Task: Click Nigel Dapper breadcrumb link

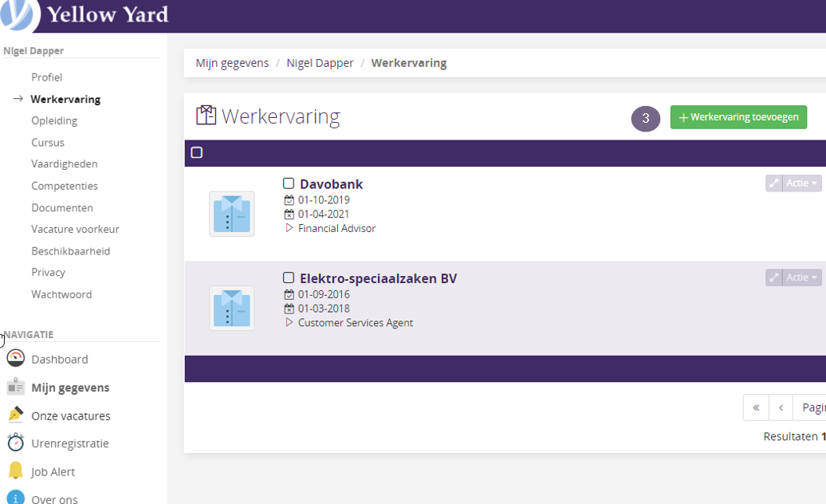Action: click(x=320, y=63)
